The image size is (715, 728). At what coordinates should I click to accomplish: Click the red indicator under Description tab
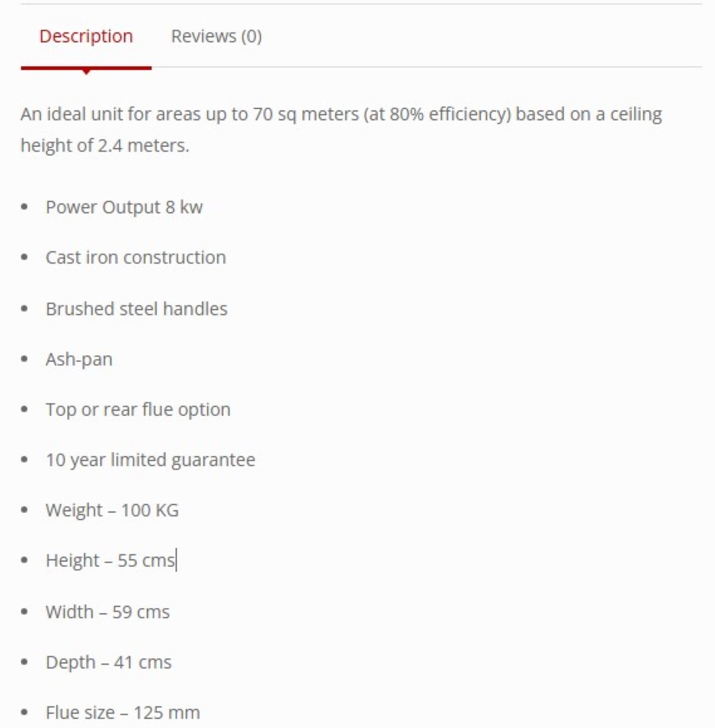coord(86,69)
